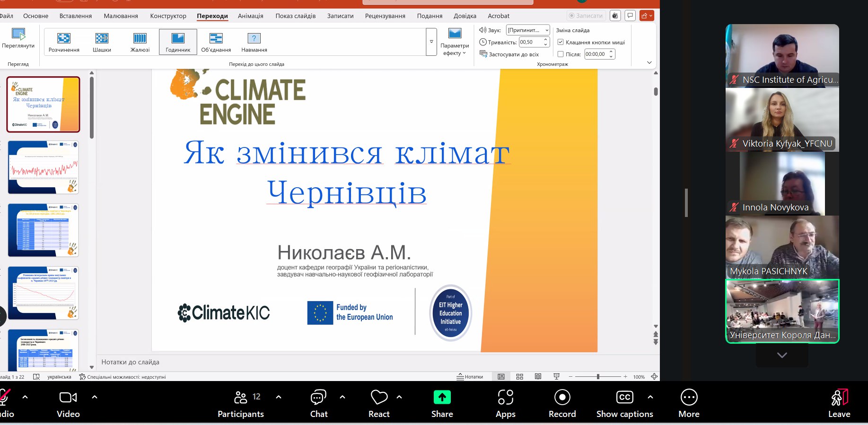Click the Тривалість duration field
The width and height of the screenshot is (868, 425).
[x=534, y=42]
